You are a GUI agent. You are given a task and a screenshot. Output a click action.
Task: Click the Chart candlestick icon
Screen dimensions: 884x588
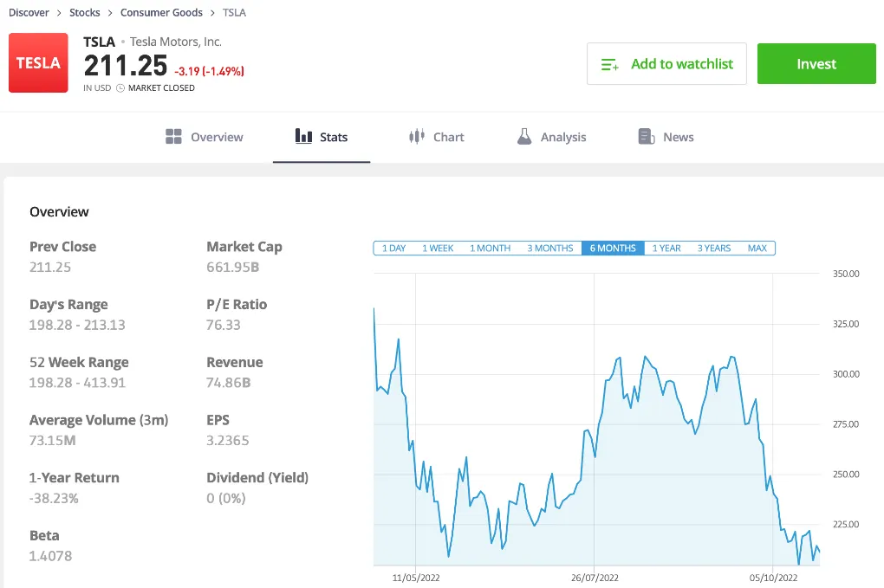(417, 136)
